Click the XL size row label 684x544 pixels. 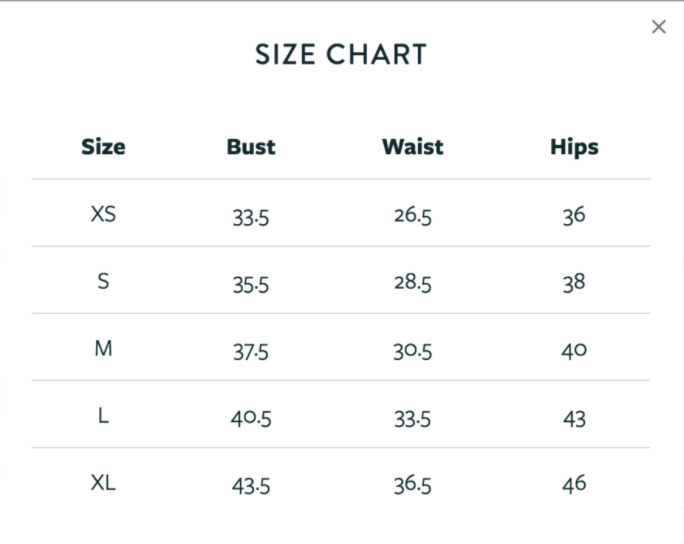103,483
